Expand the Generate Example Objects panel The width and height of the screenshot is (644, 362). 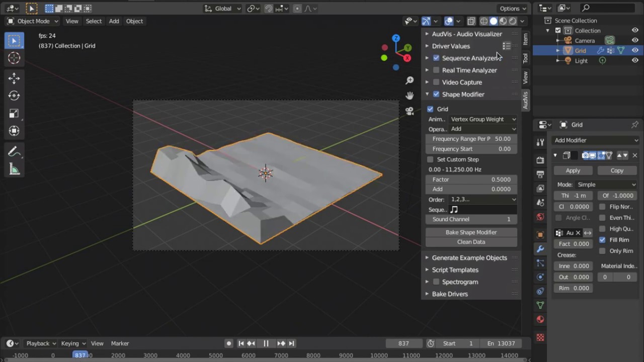(469, 257)
